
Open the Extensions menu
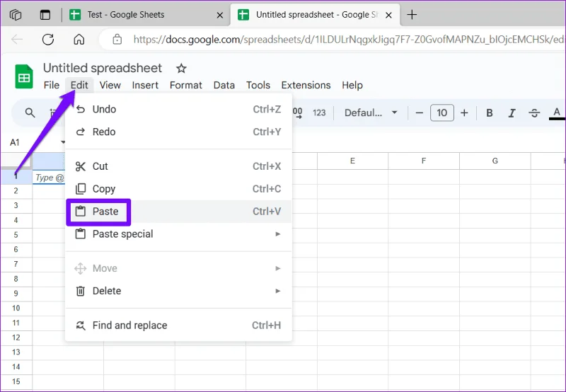[x=306, y=85]
